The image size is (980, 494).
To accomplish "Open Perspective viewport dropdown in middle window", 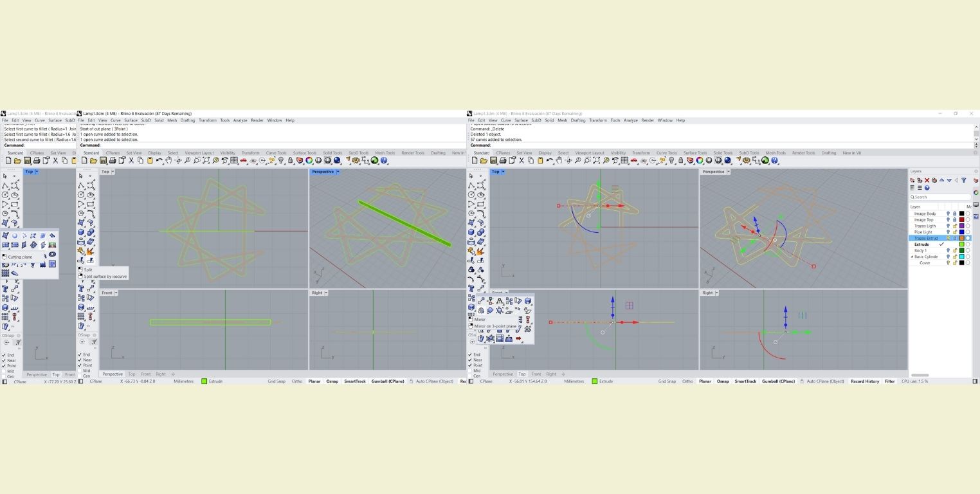I will click(338, 172).
